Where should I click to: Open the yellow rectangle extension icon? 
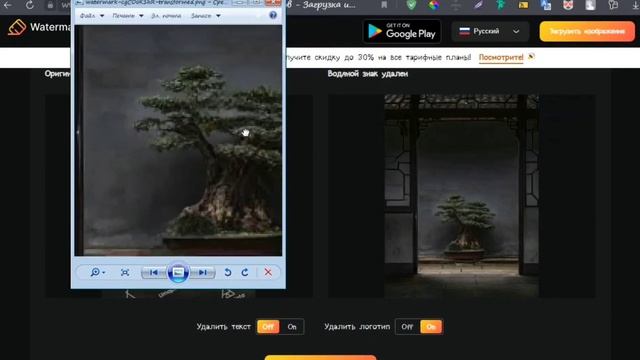pyautogui.click(x=523, y=5)
